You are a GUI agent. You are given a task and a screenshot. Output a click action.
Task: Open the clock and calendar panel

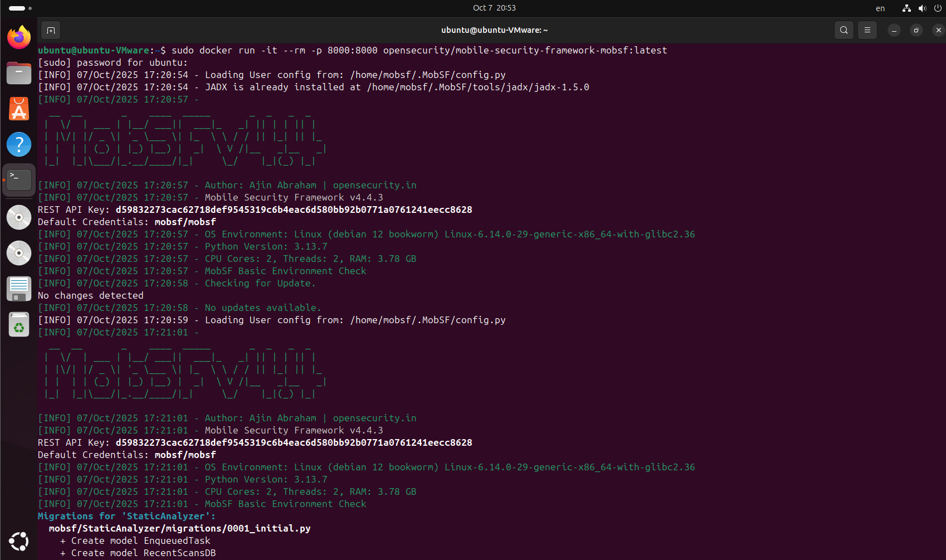click(x=494, y=8)
